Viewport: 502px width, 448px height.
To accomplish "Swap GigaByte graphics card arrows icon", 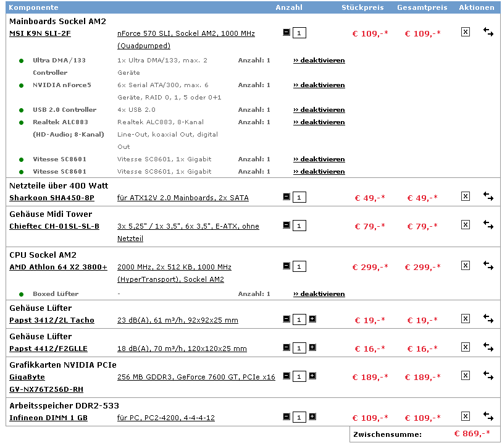I will (488, 376).
